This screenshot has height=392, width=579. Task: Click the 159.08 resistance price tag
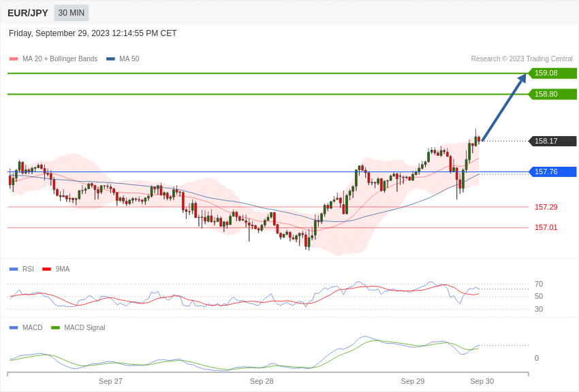tap(553, 73)
